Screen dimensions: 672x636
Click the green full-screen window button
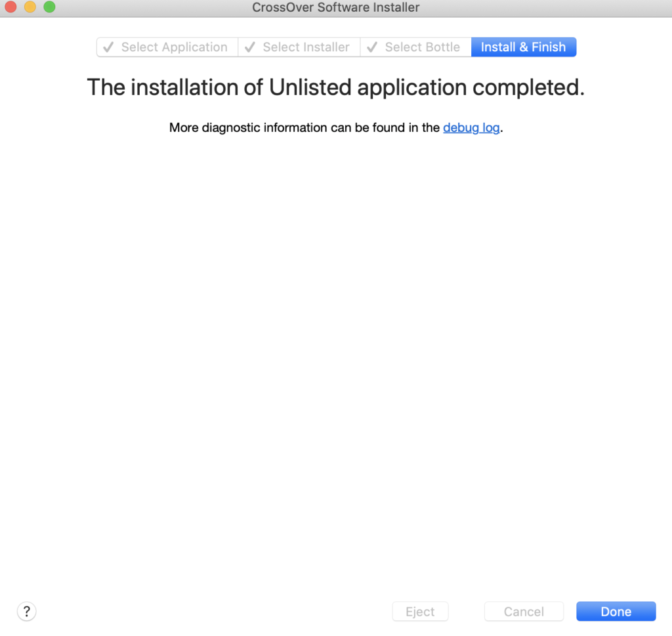(49, 8)
